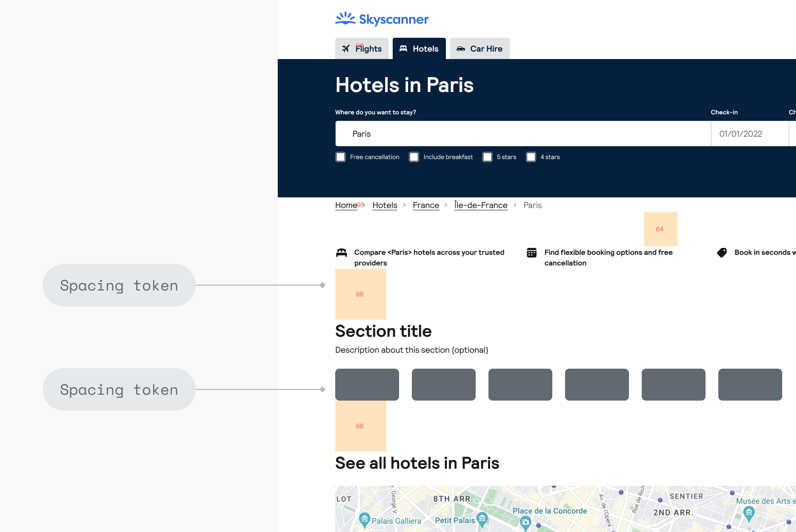Tick the Include breakfast checkbox
Viewport: 796px width, 532px height.
pos(414,157)
